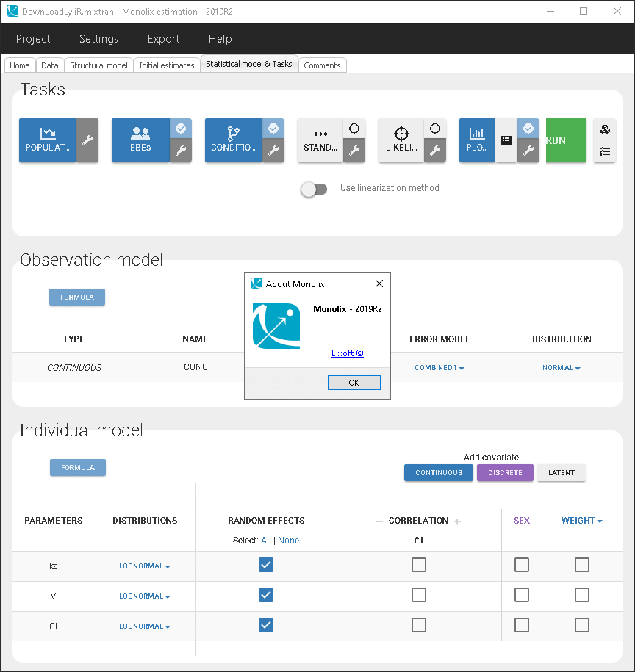Add a CONTINUOUS covariate
Image resolution: width=635 pixels, height=672 pixels.
(x=439, y=473)
